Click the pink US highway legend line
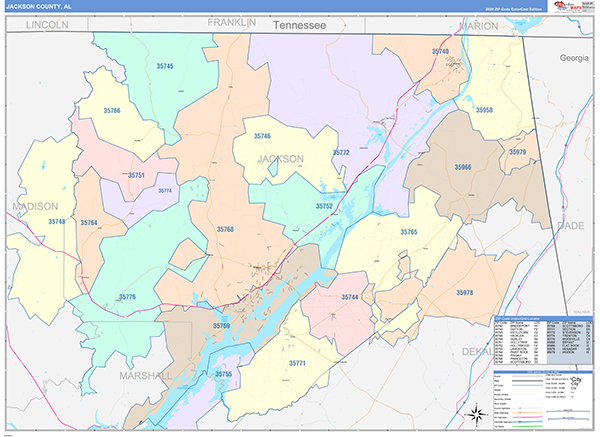600x437 pixels. [x=527, y=417]
